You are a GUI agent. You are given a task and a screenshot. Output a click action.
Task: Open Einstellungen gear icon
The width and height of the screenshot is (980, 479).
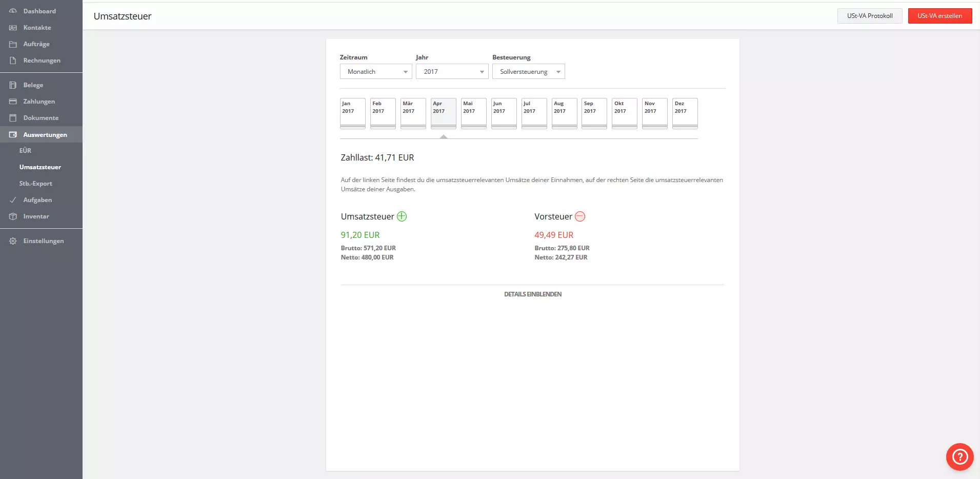[x=13, y=241]
